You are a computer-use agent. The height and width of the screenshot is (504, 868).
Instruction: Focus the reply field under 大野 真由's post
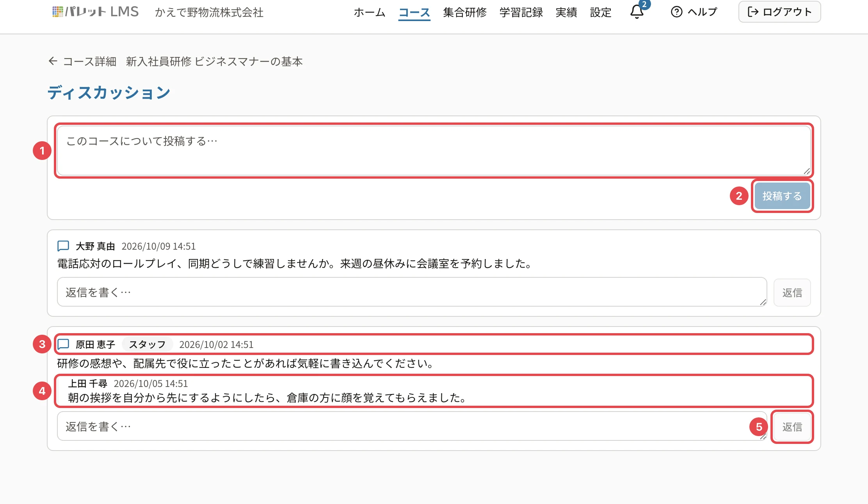[x=412, y=292]
